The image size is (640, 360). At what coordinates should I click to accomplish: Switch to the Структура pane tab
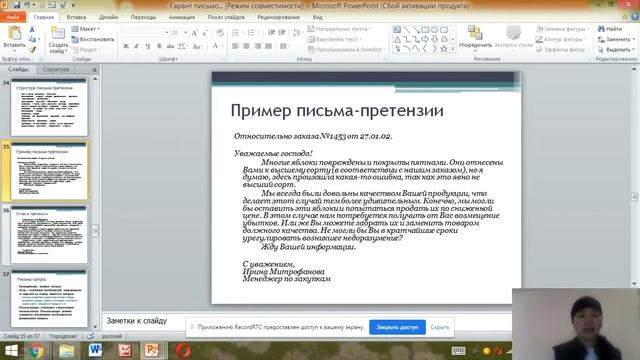(56, 69)
